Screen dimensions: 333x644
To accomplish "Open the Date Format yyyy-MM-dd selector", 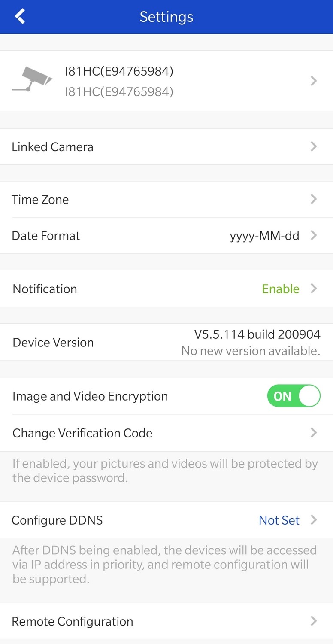I will 264,236.
